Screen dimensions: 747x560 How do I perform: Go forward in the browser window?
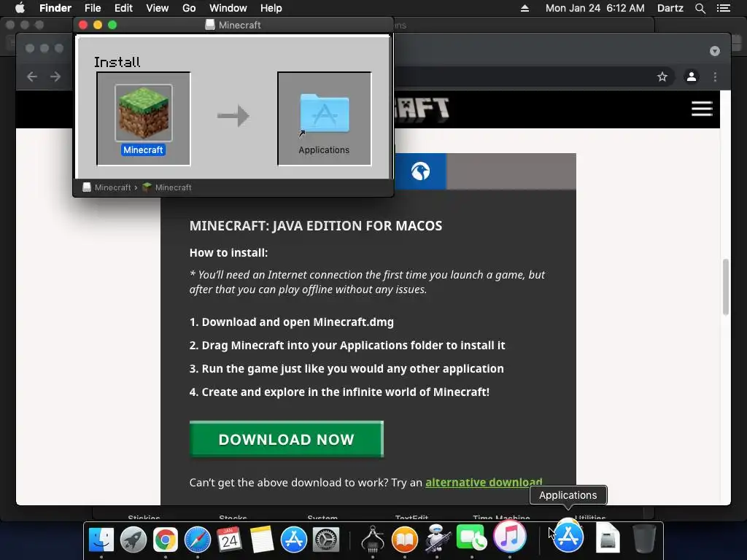[x=55, y=77]
